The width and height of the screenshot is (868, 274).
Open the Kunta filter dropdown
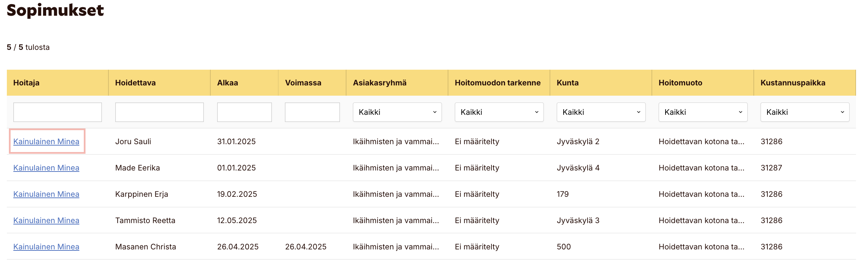pos(601,112)
